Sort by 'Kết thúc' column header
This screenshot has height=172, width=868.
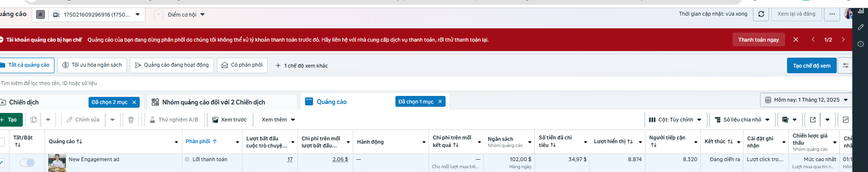tap(719, 141)
